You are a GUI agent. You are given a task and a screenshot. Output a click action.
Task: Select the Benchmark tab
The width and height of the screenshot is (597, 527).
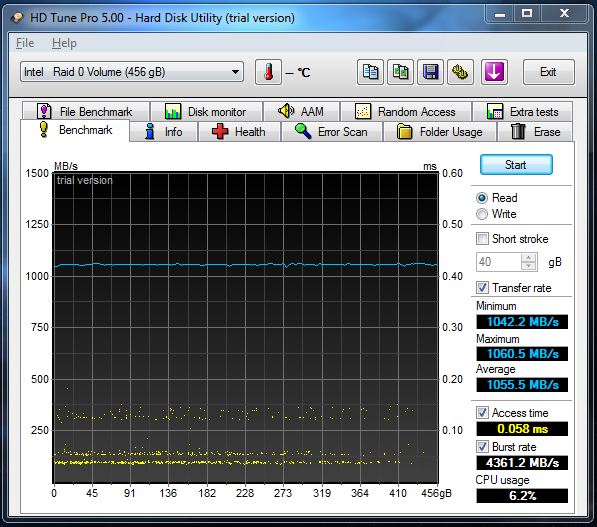[x=75, y=130]
